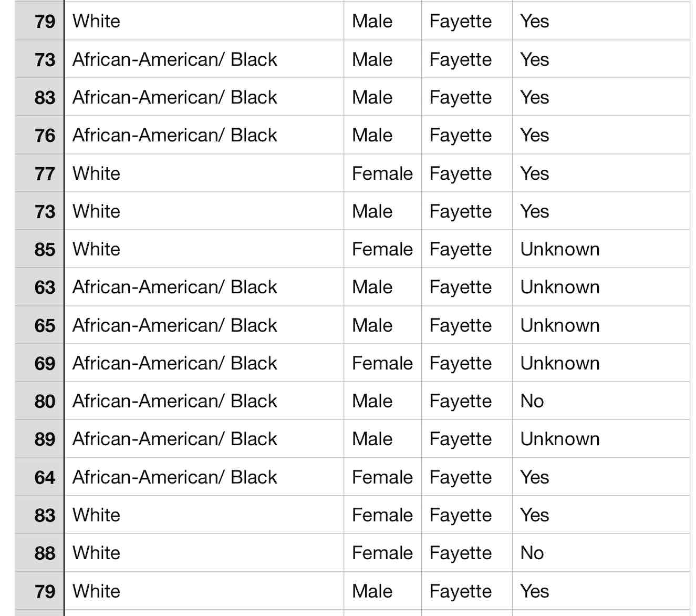The height and width of the screenshot is (616, 696).
Task: Select 'African-American/ Black' in the age 76 row
Action: click(174, 135)
